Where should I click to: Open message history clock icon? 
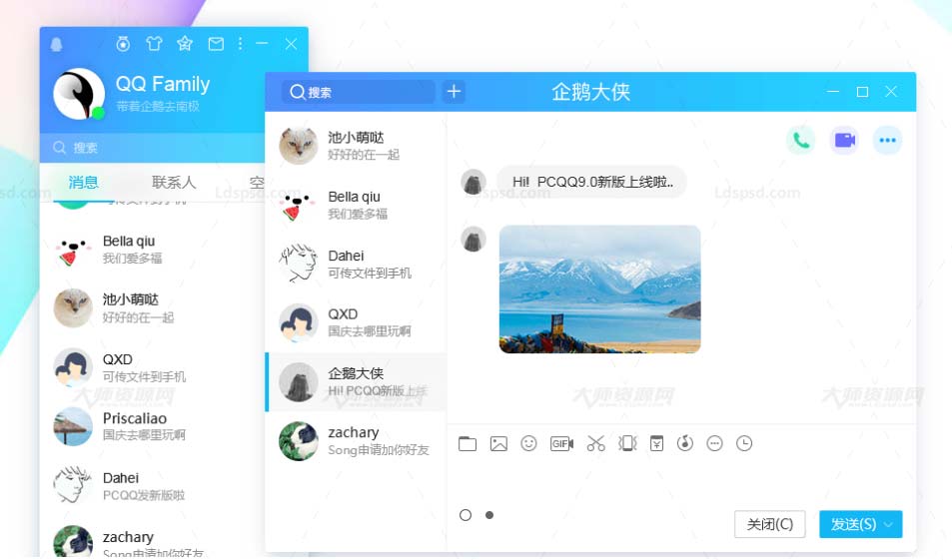pos(744,443)
